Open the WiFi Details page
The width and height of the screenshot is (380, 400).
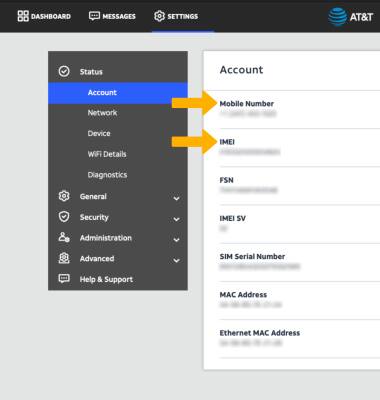click(107, 154)
